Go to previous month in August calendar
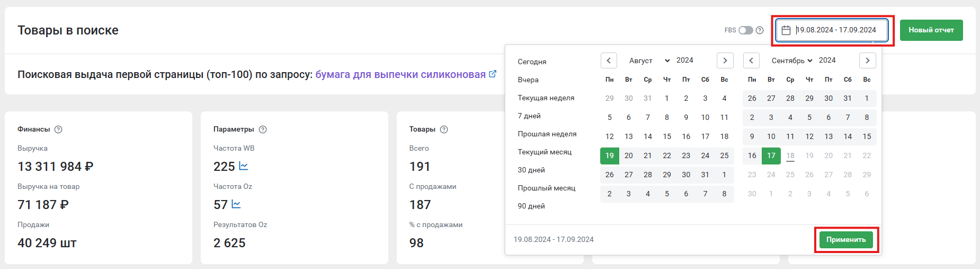Screen dimensions: 980x269 [609, 60]
